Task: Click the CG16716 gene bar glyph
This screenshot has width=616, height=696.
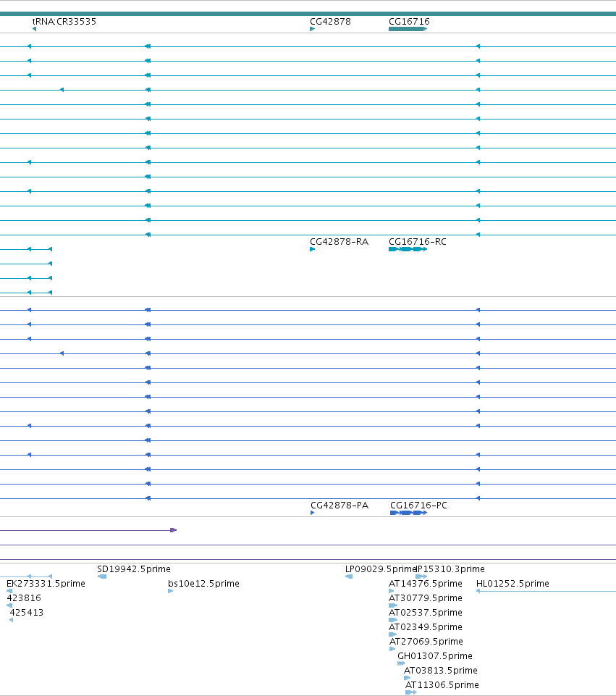Action: pyautogui.click(x=408, y=29)
